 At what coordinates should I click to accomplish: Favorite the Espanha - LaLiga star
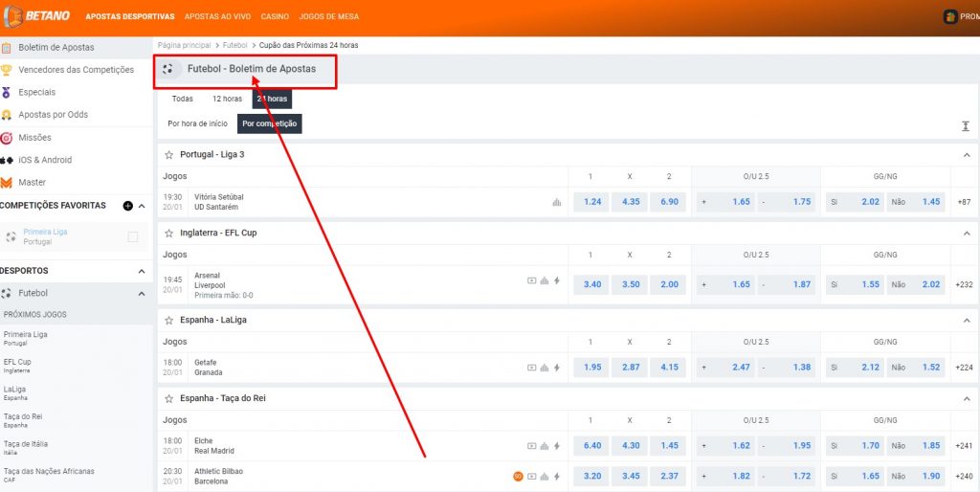click(168, 320)
